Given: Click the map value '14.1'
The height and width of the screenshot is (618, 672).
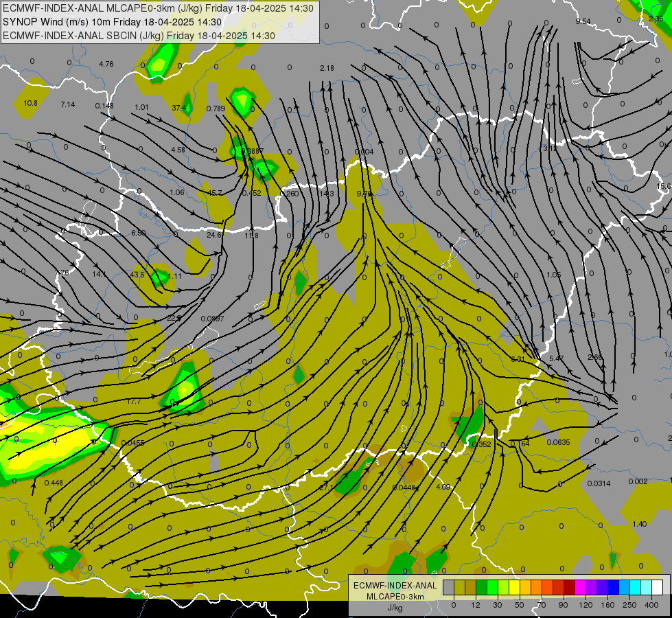Looking at the screenshot, I should [x=99, y=274].
